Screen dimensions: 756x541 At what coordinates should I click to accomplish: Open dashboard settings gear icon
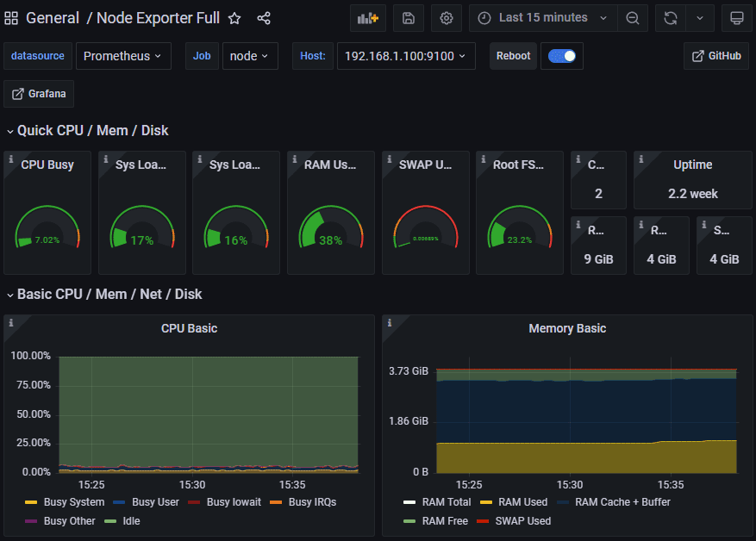point(446,18)
